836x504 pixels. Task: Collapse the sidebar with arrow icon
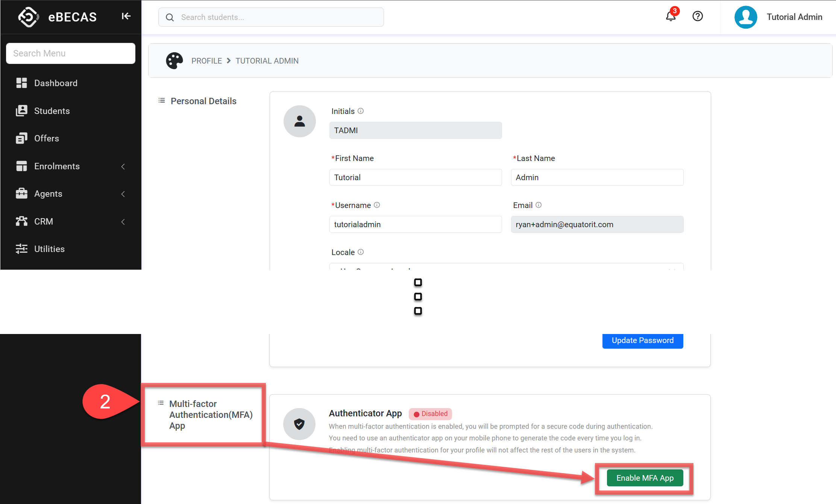coord(126,16)
